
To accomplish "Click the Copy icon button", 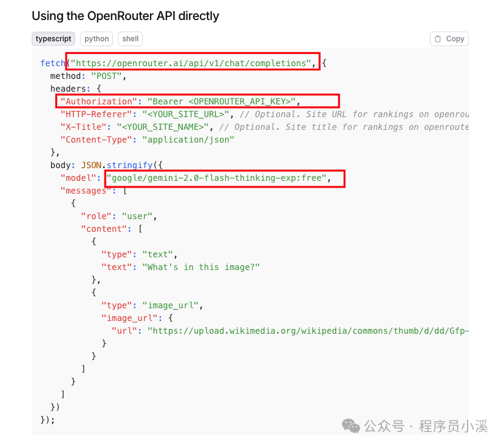I will tap(449, 39).
